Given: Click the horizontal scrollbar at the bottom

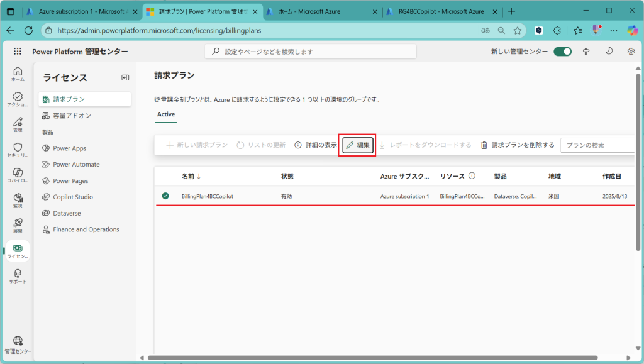Looking at the screenshot, I should click(x=372, y=358).
